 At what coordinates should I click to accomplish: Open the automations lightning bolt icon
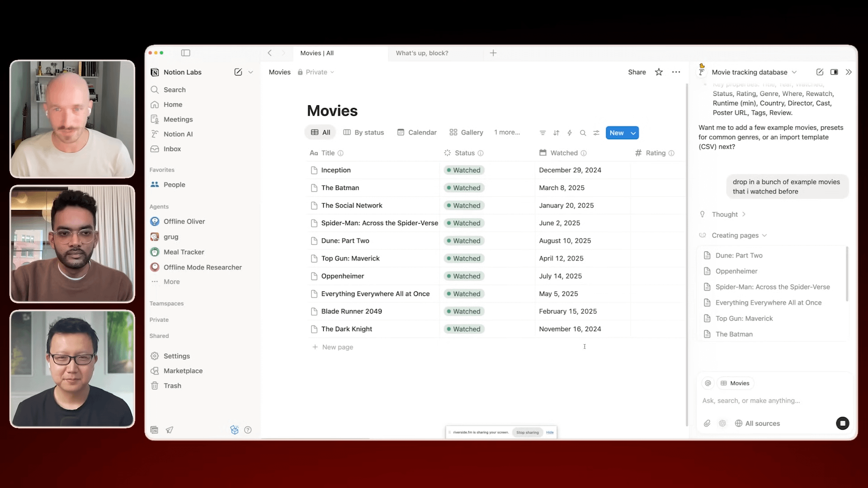(570, 133)
